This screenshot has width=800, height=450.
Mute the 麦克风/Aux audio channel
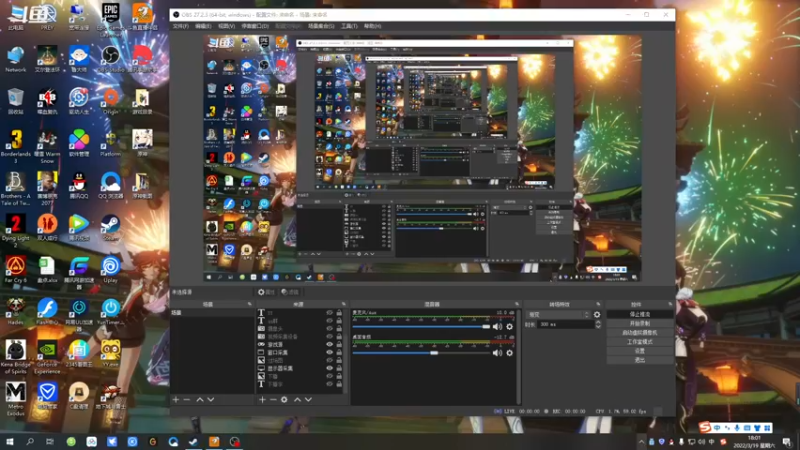497,327
